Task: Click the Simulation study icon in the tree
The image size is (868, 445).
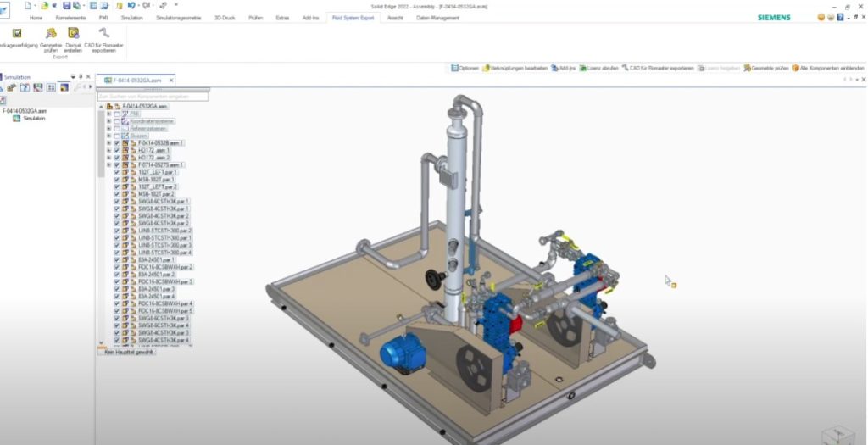Action: 17,119
